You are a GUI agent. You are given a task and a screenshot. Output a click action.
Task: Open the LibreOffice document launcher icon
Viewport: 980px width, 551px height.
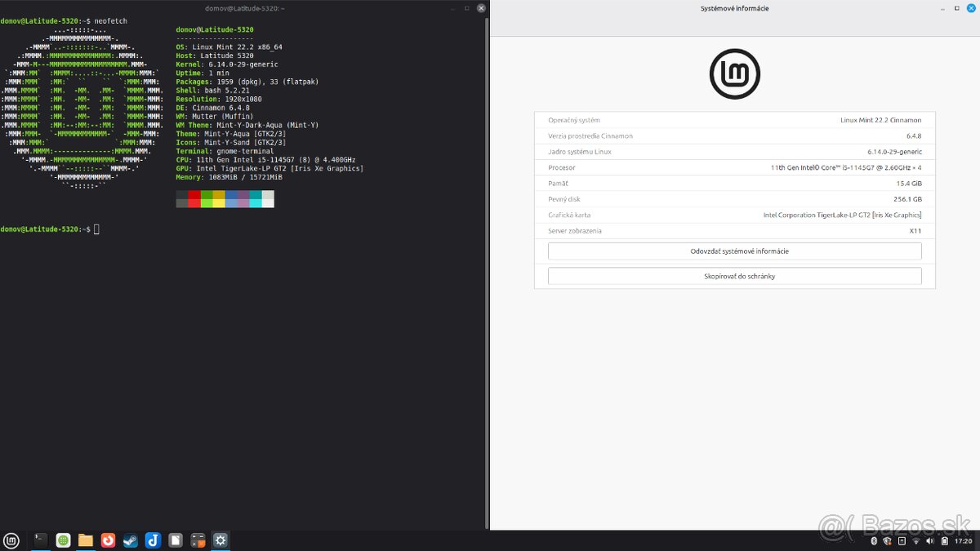[175, 540]
